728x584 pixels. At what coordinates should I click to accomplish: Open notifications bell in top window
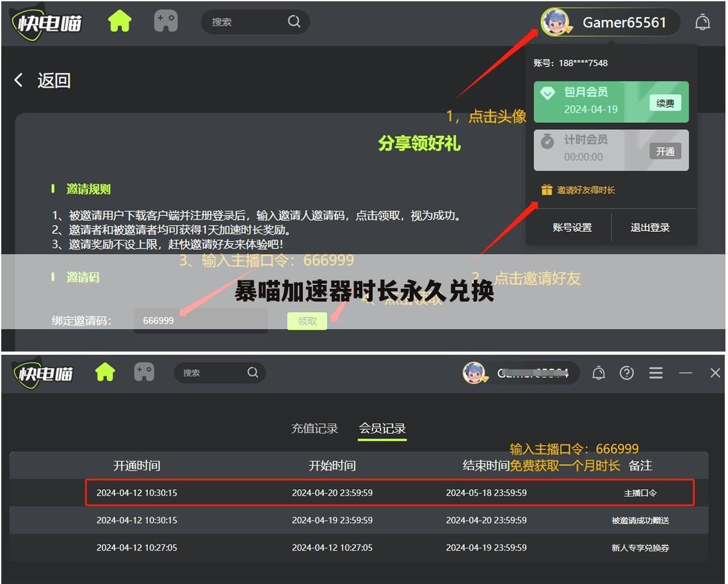(x=702, y=22)
